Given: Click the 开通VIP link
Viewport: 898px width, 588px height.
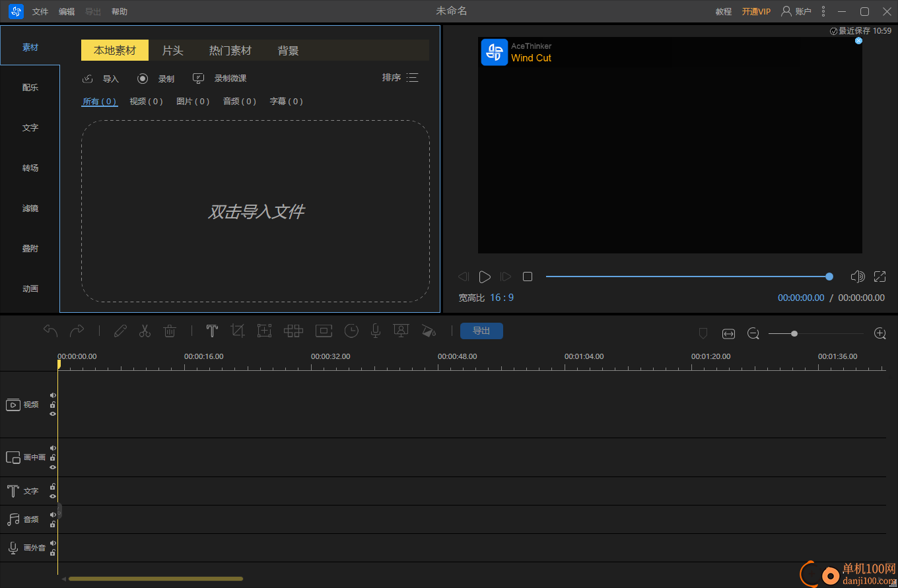Looking at the screenshot, I should pyautogui.click(x=756, y=12).
